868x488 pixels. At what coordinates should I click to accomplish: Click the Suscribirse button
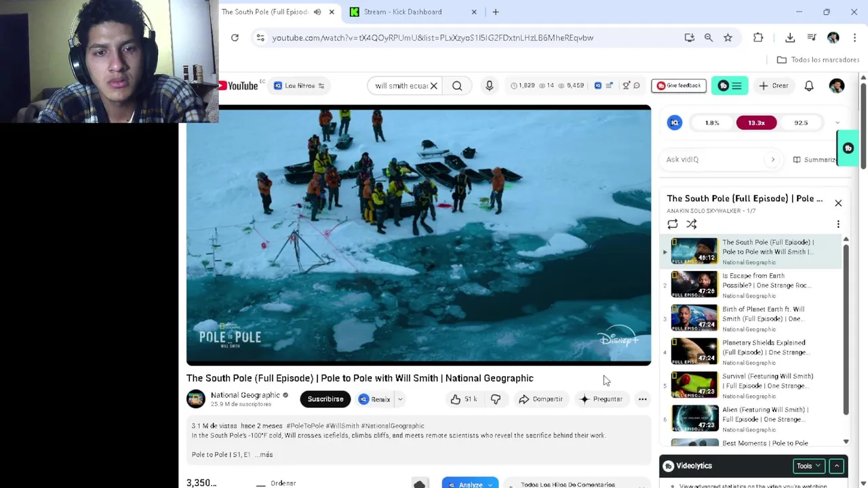click(x=325, y=399)
